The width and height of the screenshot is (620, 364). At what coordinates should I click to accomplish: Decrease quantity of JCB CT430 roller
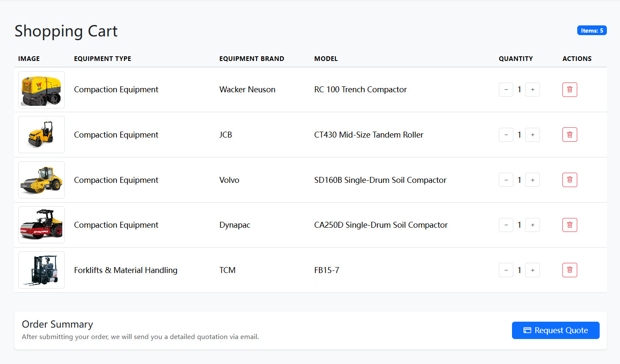pos(506,135)
